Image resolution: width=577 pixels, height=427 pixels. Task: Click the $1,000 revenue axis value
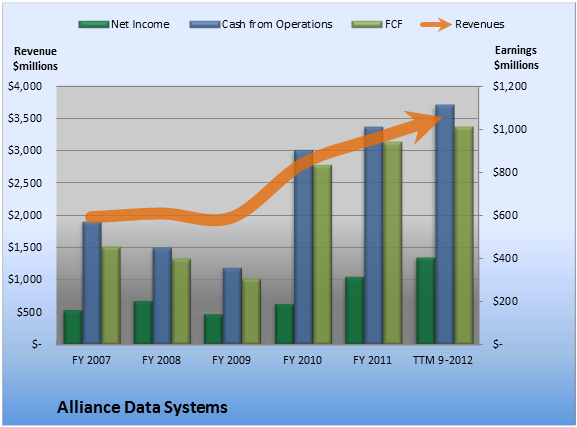25,279
